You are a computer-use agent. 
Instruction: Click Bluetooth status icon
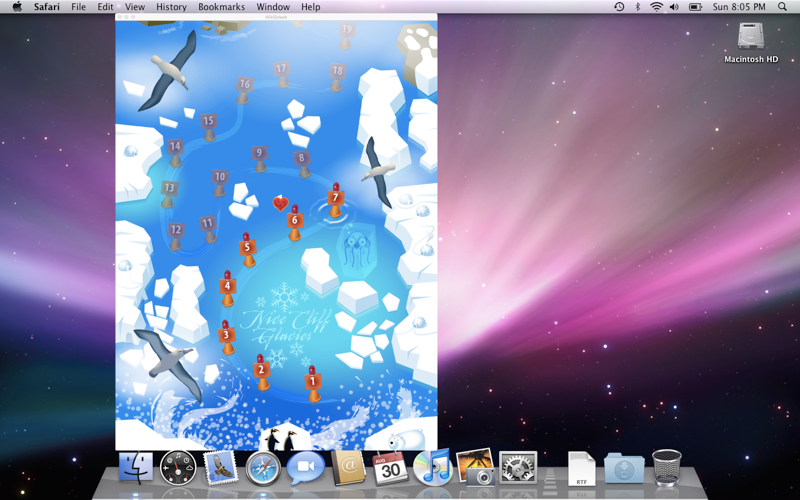[x=637, y=7]
